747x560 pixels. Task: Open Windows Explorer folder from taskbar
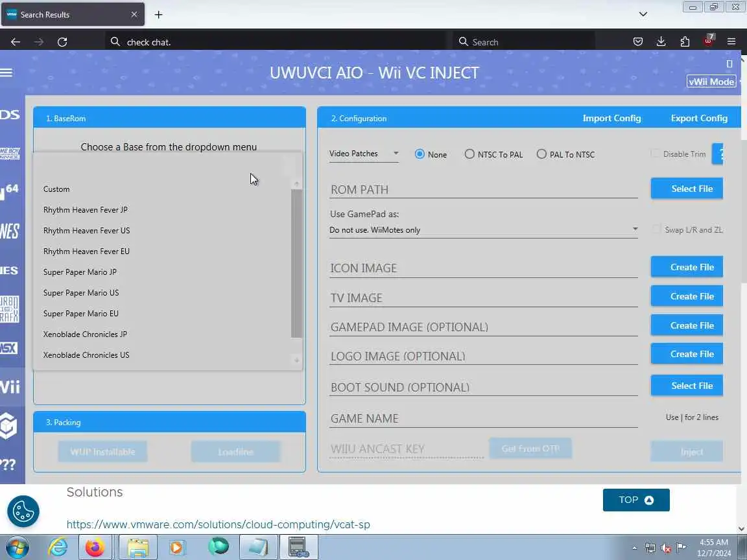pos(137,548)
